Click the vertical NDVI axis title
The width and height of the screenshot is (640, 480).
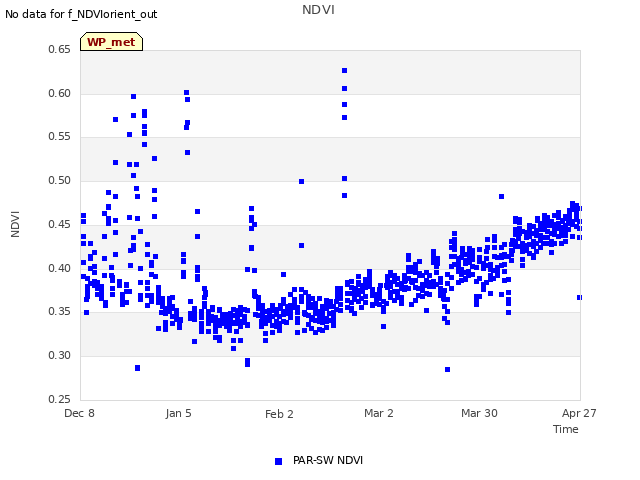pyautogui.click(x=15, y=224)
